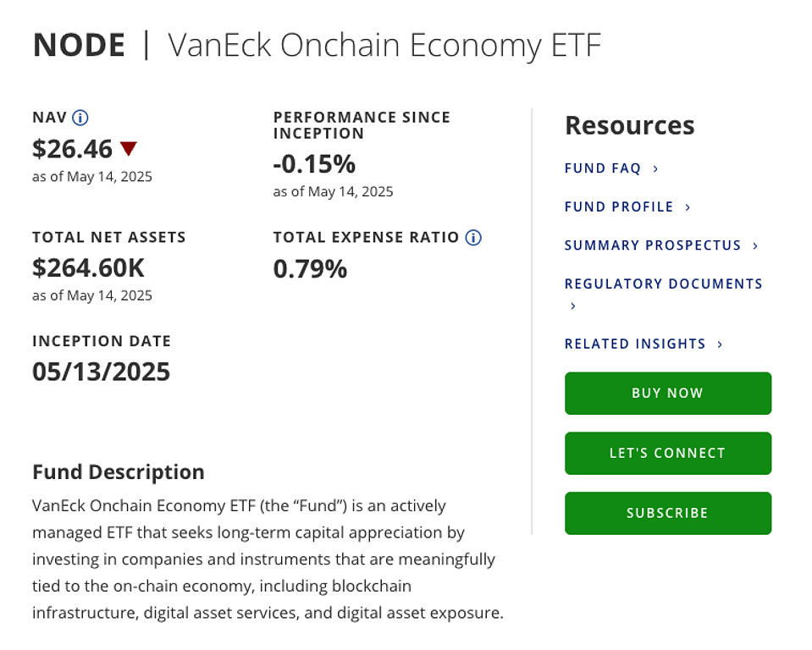Click the NODE ticker heading
Viewport: 812px width, 650px height.
coord(79,45)
